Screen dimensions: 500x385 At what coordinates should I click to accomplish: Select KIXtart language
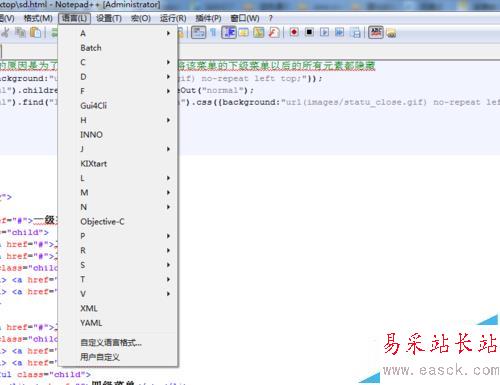[118, 164]
